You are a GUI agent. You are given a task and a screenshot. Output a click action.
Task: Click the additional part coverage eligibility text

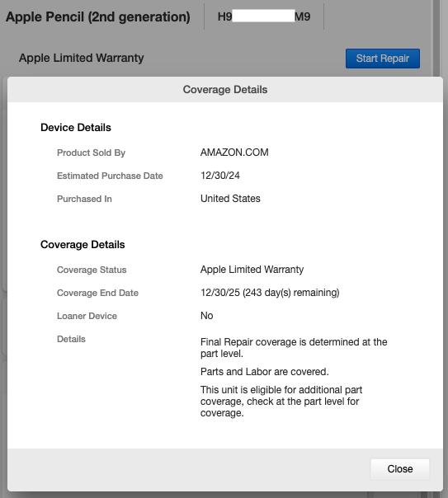click(x=281, y=402)
